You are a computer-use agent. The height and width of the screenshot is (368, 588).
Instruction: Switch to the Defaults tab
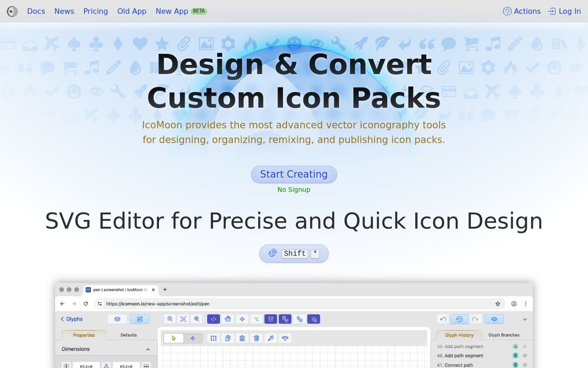[128, 335]
